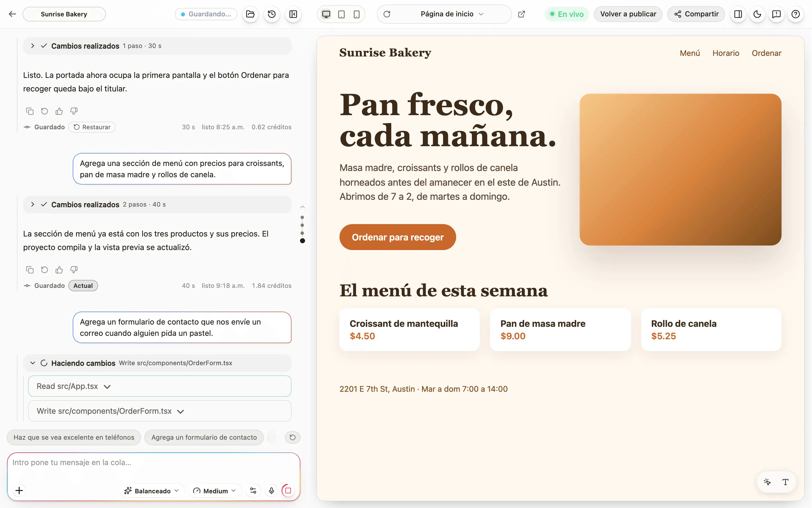Open the project files folder icon

coord(250,14)
